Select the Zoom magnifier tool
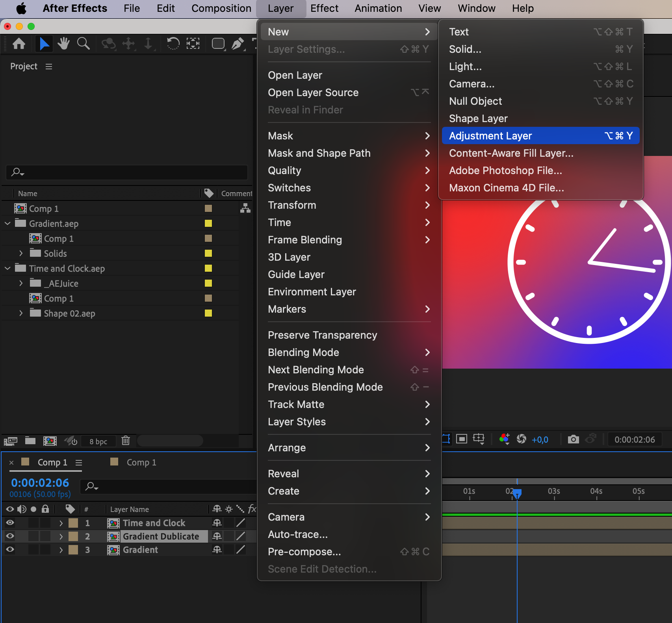The height and width of the screenshot is (623, 672). click(83, 44)
